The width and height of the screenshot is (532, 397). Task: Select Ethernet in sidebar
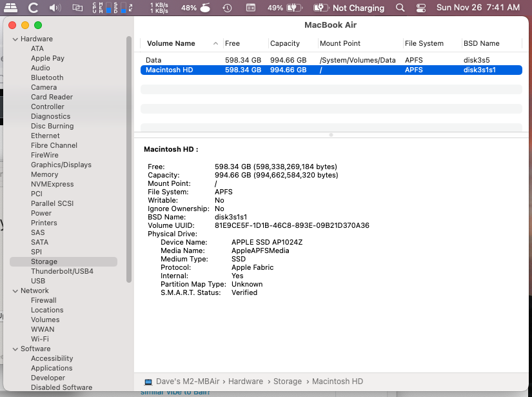tap(45, 136)
